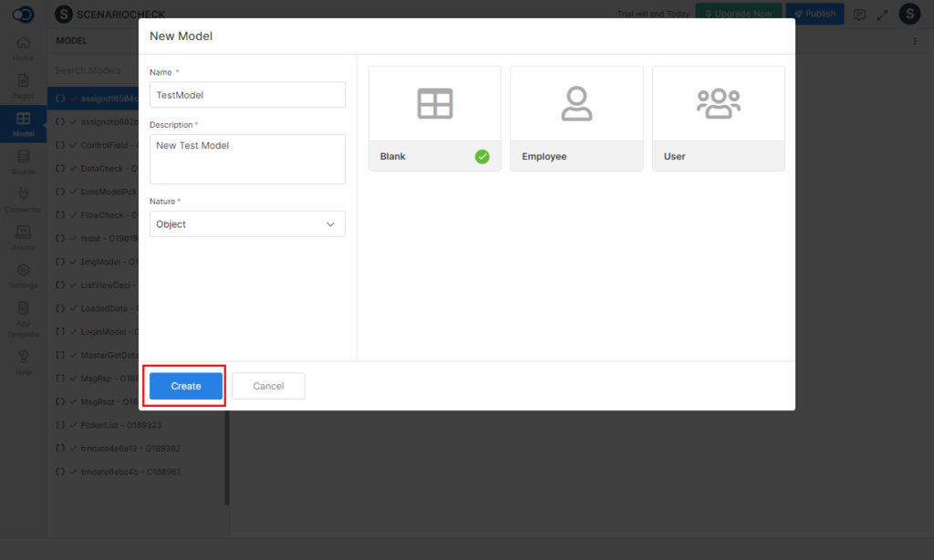Image resolution: width=934 pixels, height=560 pixels.
Task: Open Assets in the sidebar
Action: (23, 238)
